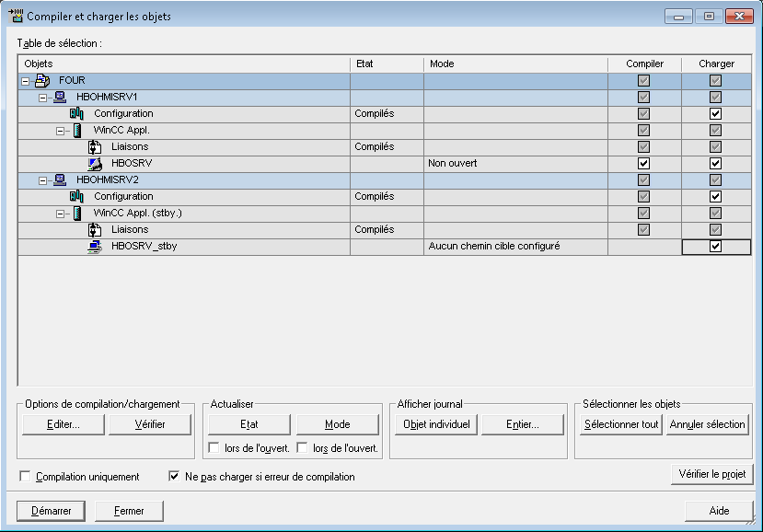The image size is (763, 532).
Task: Collapse the HBOHMISRV2 tree node
Action: click(42, 180)
